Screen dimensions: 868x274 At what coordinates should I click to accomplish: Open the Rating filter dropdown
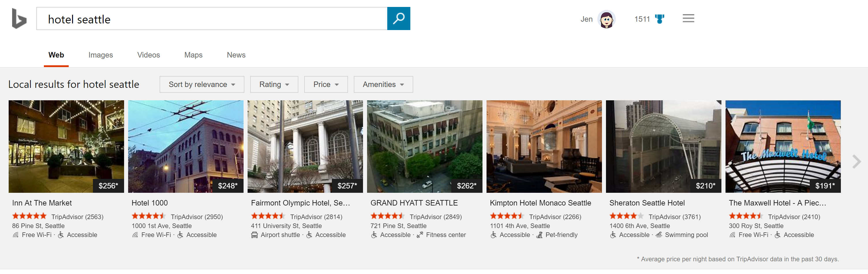pos(274,84)
